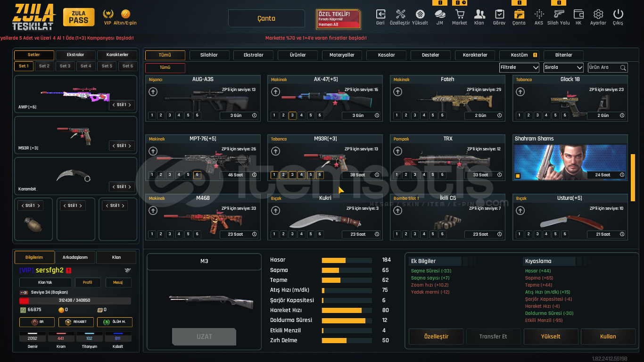Toggle set slot 1 on M93R card
The image size is (644, 362).
pyautogui.click(x=274, y=175)
